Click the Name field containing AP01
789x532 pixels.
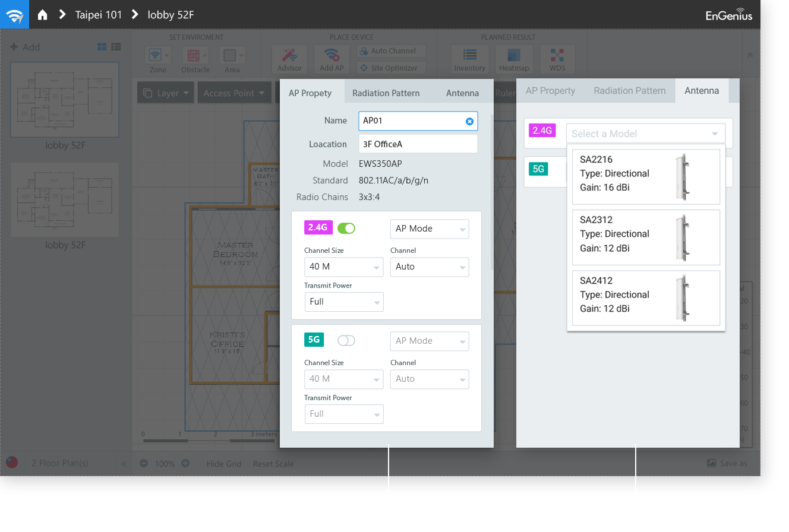[418, 121]
